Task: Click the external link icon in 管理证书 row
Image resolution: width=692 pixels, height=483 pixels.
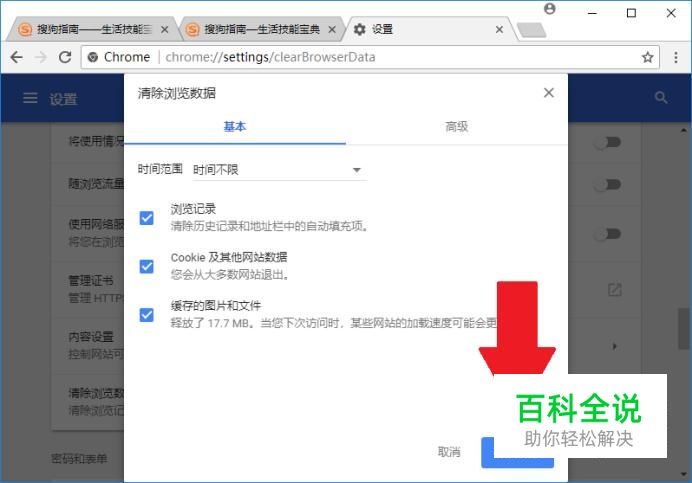Action: coord(614,290)
